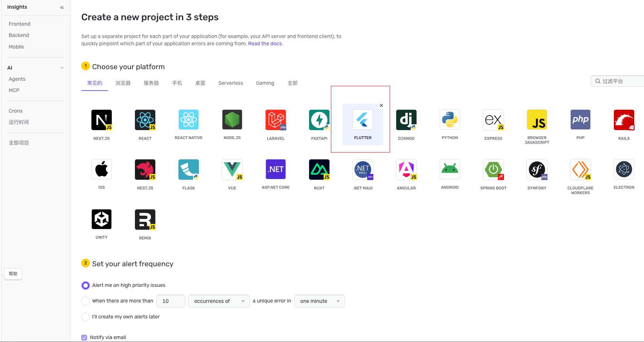This screenshot has width=644, height=342.
Task: Open the Crons page
Action: point(16,111)
